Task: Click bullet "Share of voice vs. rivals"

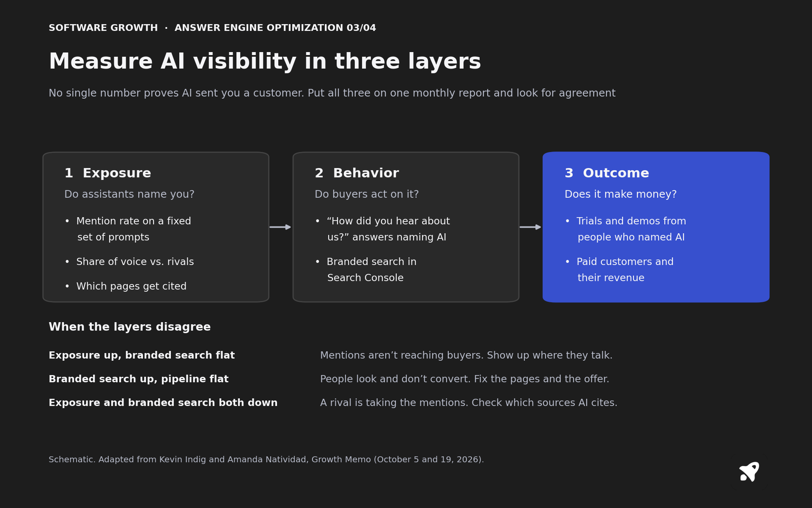Action: coord(129,262)
